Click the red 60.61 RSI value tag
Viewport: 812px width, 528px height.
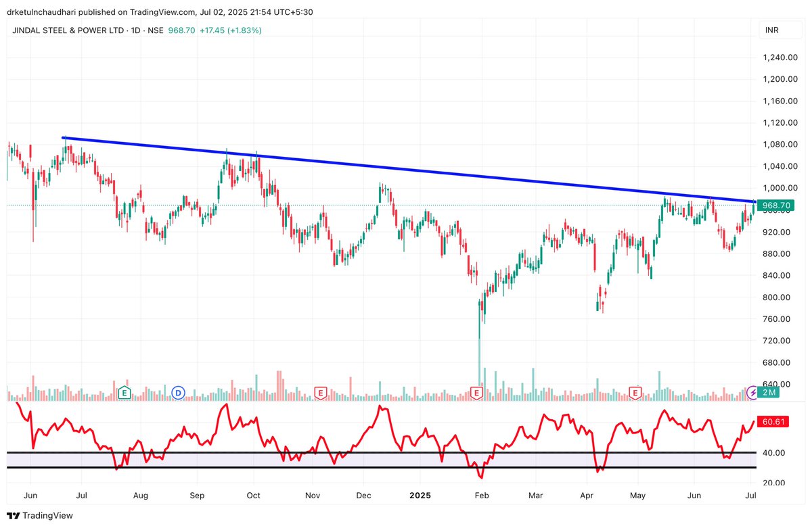(772, 421)
